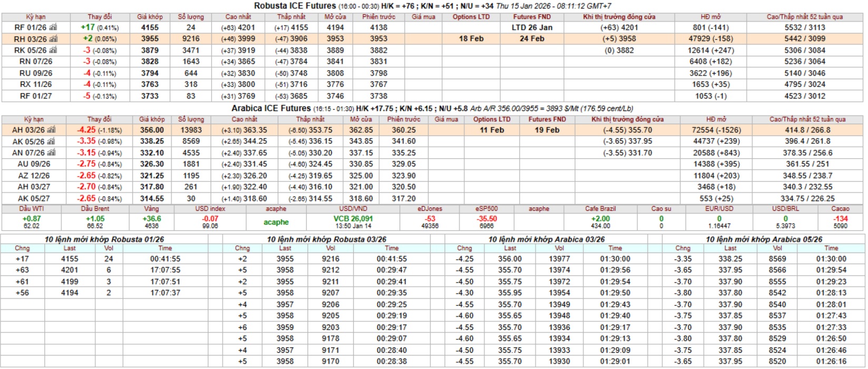Screen dimensions: 868x369
Task: Click '10 lệnh mới khớp Robusta 03/26' header
Action: (x=326, y=239)
